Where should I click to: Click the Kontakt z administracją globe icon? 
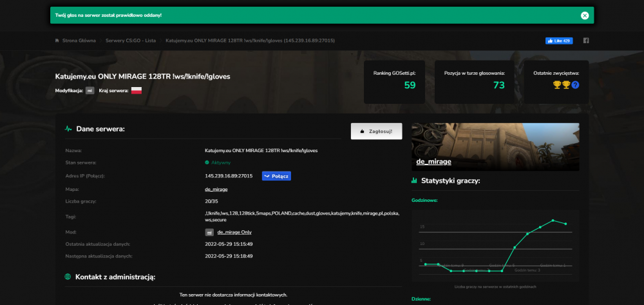(68, 277)
